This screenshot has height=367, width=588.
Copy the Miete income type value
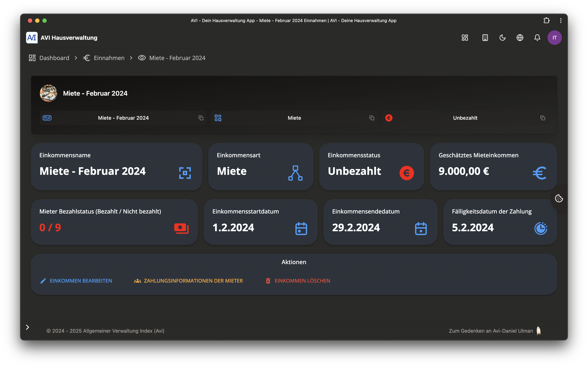[x=372, y=118]
